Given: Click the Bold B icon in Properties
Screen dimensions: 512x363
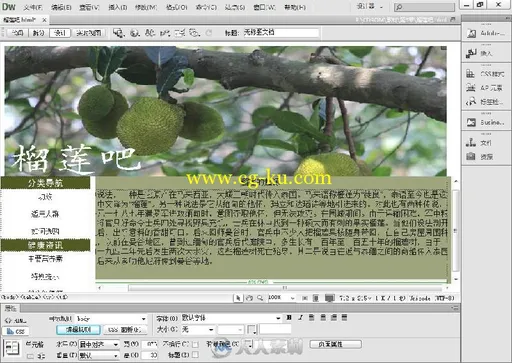Looking at the screenshot, I should (x=289, y=318).
